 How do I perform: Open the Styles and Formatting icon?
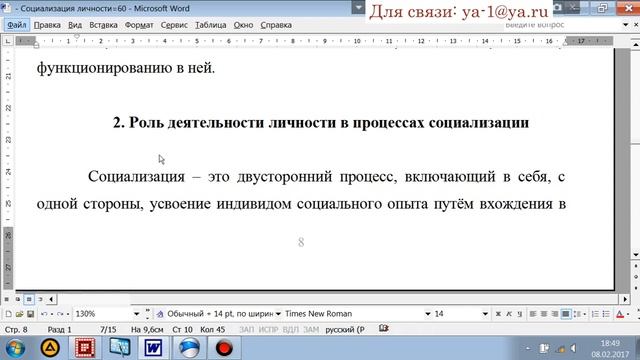click(x=160, y=314)
